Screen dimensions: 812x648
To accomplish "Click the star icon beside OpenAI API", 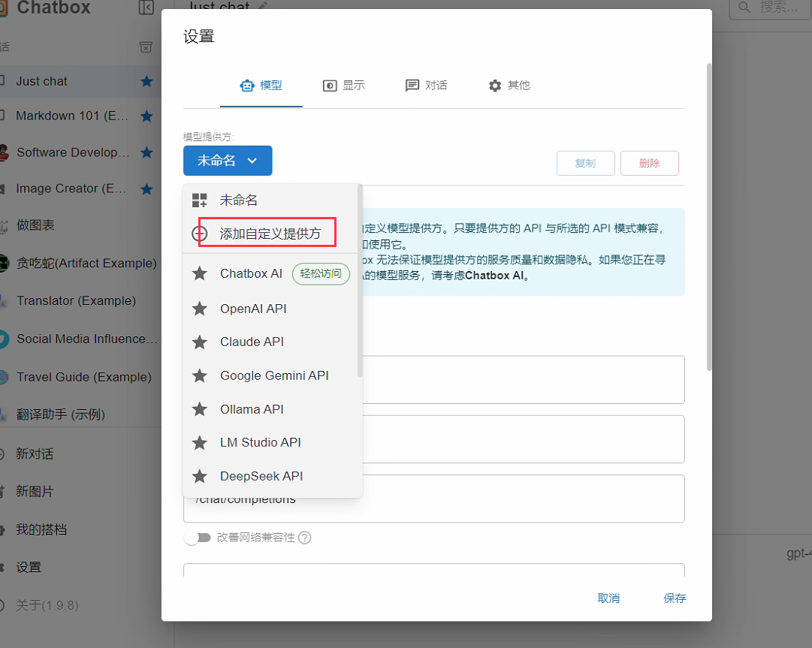I will [199, 309].
